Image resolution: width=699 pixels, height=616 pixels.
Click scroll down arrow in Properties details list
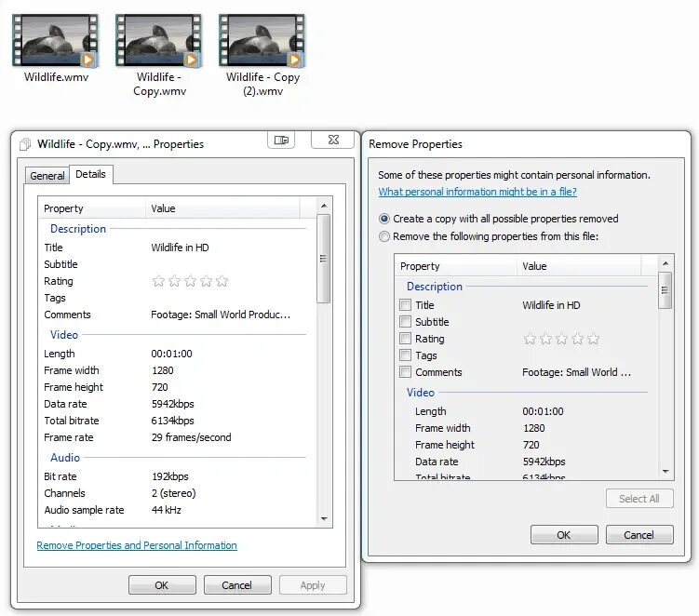point(324,519)
